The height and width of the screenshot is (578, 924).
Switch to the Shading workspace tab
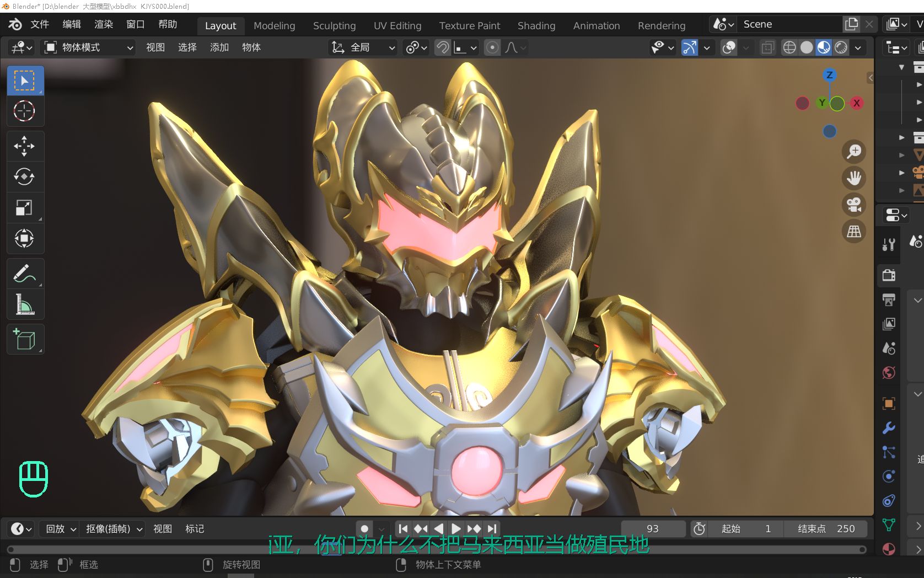tap(536, 25)
